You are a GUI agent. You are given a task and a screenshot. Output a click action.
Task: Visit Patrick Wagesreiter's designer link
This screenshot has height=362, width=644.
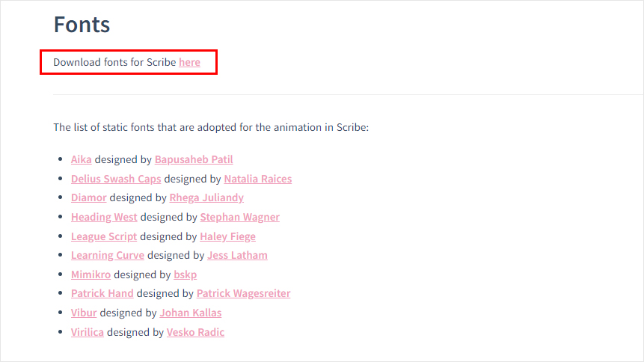click(x=243, y=293)
